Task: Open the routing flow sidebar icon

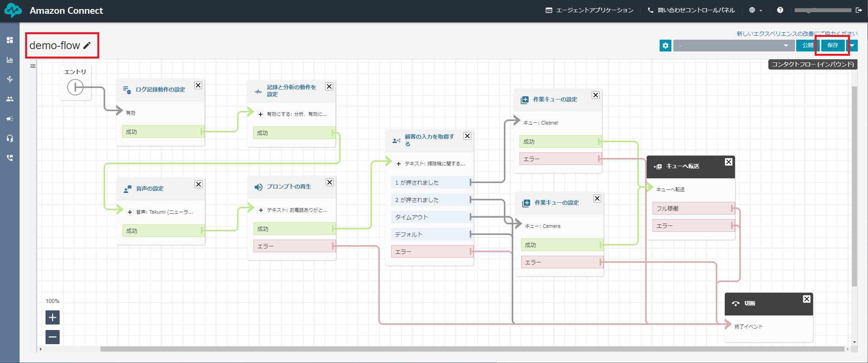Action: point(10,79)
